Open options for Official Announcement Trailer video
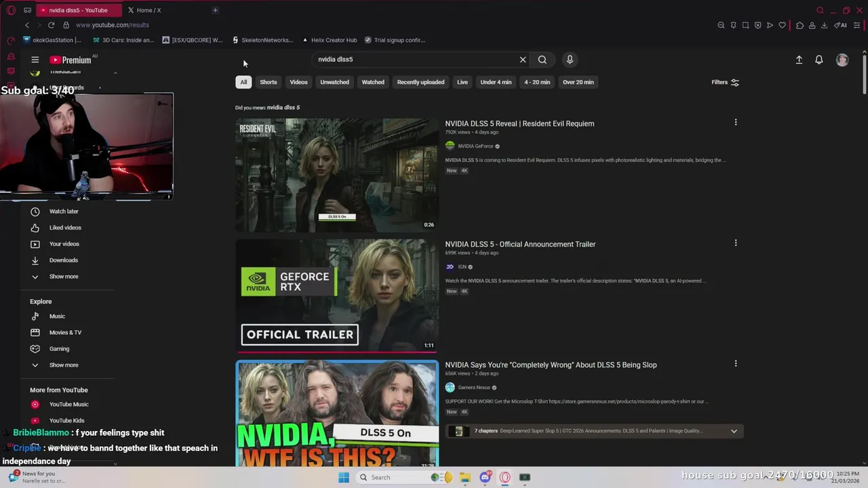The image size is (868, 488). coord(736,243)
